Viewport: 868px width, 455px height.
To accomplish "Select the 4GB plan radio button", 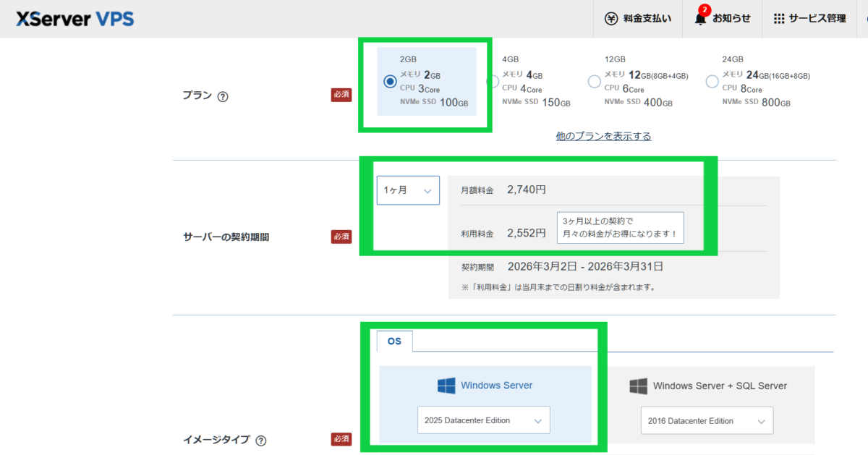I will point(493,82).
